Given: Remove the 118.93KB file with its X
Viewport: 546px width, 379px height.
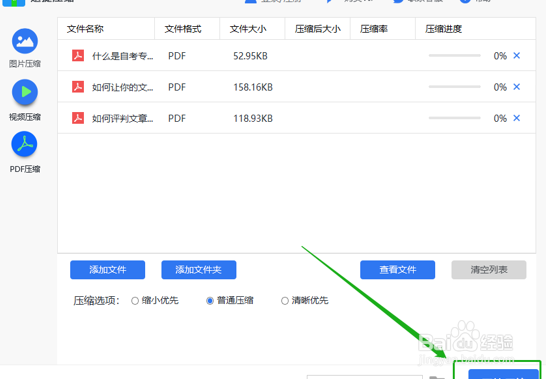Looking at the screenshot, I should click(x=517, y=118).
